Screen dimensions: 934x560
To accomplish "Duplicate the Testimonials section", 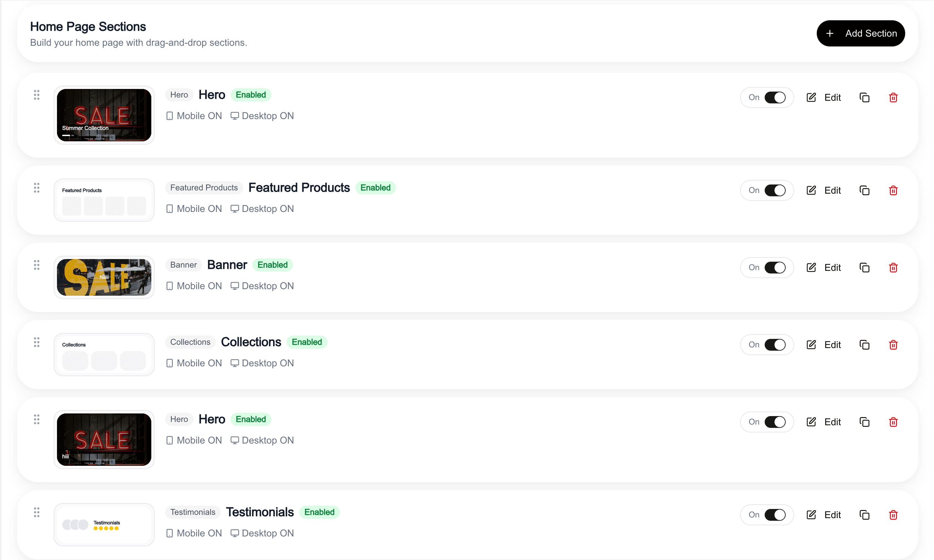I will pyautogui.click(x=864, y=515).
